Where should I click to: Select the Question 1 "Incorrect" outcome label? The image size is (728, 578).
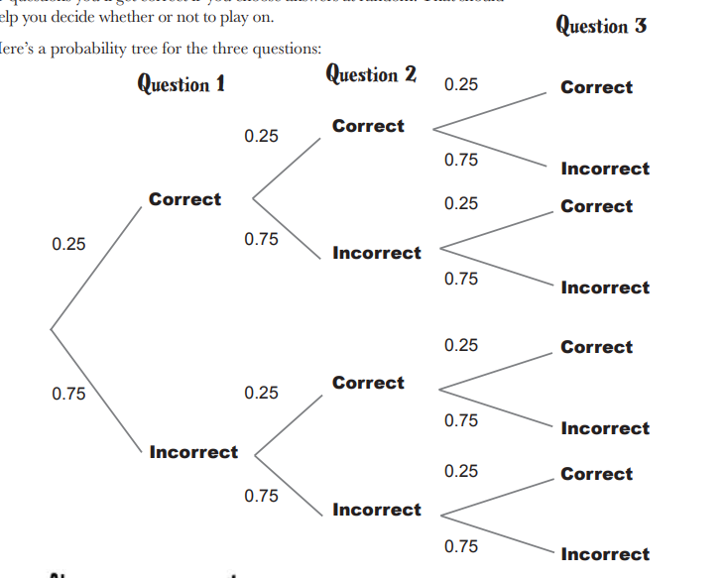193,452
